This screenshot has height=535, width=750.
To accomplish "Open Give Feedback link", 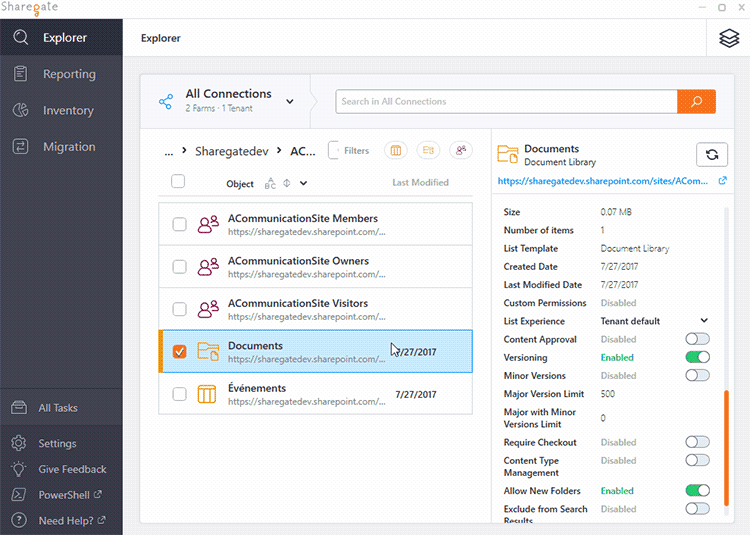I will point(72,469).
